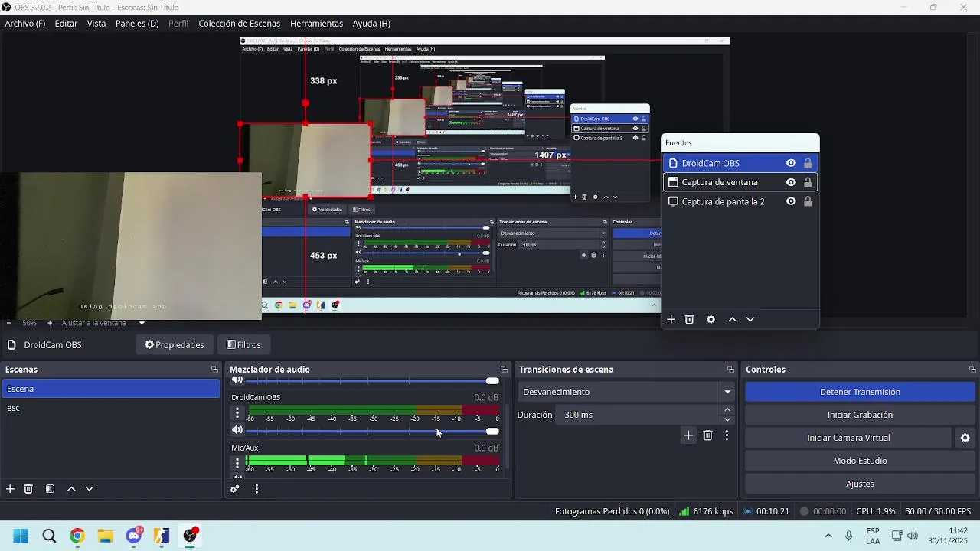This screenshot has width=980, height=551.
Task: Hide the Captura de pantalla 2 source
Action: (791, 201)
